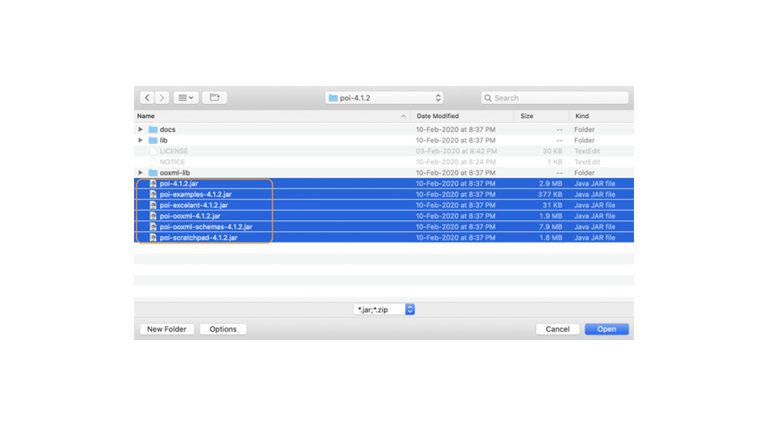Click the back navigation arrow
Screen dimensions: 768x426
click(x=148, y=98)
